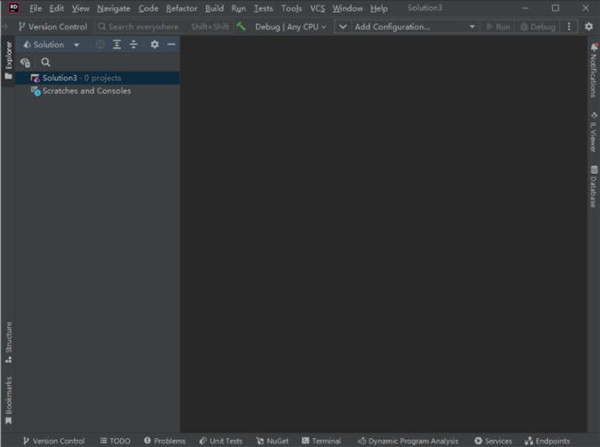This screenshot has height=447, width=600.
Task: Open Solution panel options gear
Action: [x=154, y=45]
